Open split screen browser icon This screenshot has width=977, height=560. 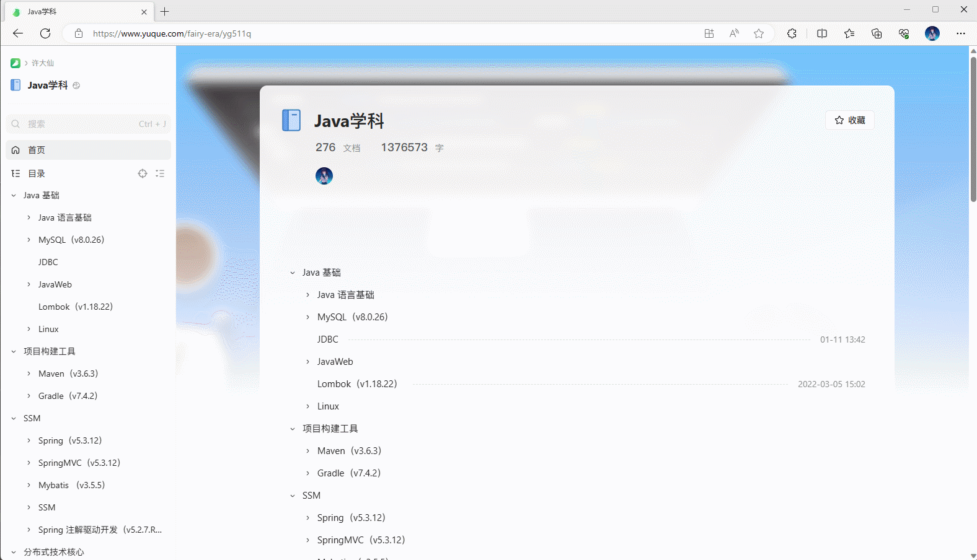tap(822, 33)
